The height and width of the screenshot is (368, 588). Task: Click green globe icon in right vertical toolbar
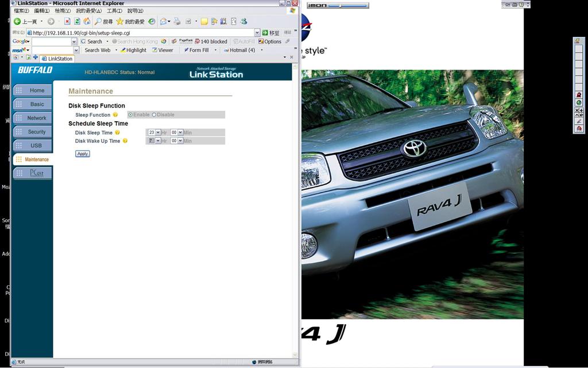click(579, 102)
